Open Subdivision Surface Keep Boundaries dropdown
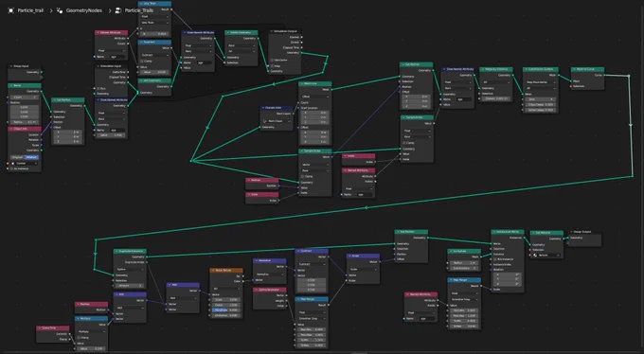 pos(541,82)
